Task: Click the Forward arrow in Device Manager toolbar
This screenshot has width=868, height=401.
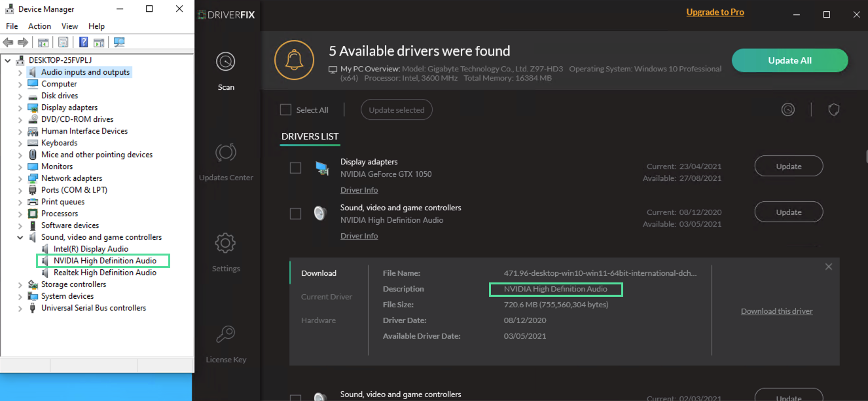Action: [x=23, y=43]
